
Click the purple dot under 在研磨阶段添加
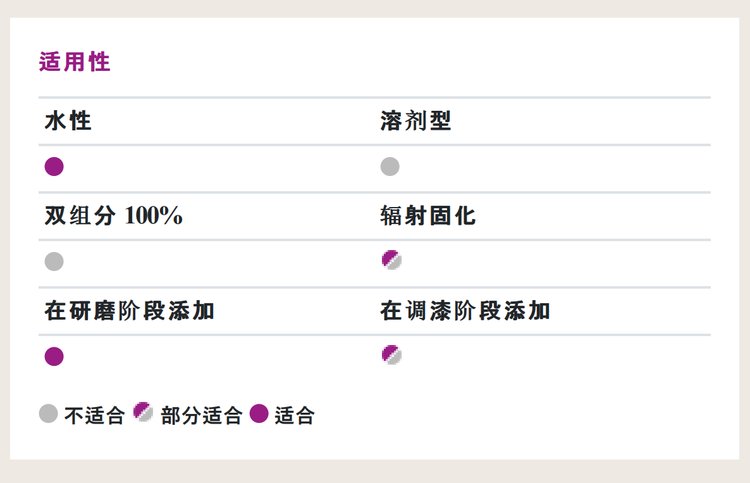point(54,356)
